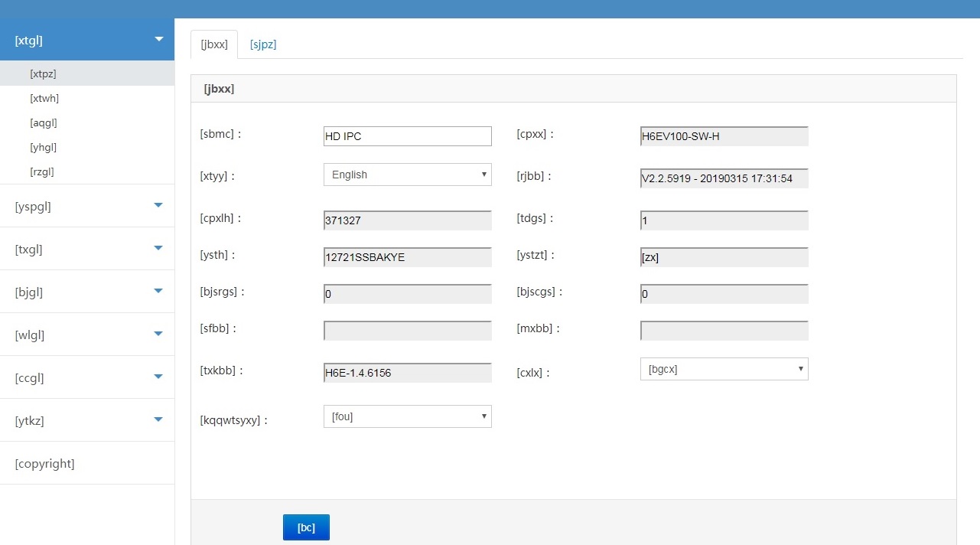This screenshot has width=980, height=545.
Task: Expand the [ccgl] sidebar section
Action: coord(86,377)
